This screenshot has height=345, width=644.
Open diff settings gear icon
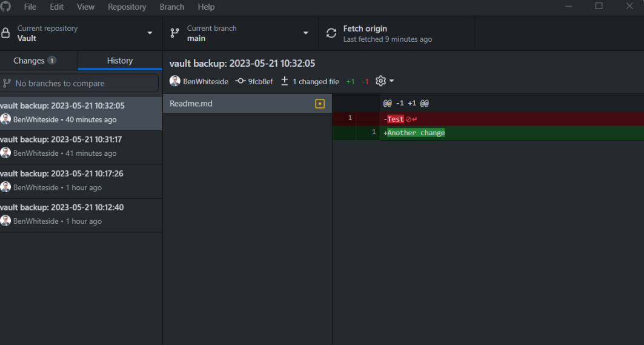[x=380, y=81]
